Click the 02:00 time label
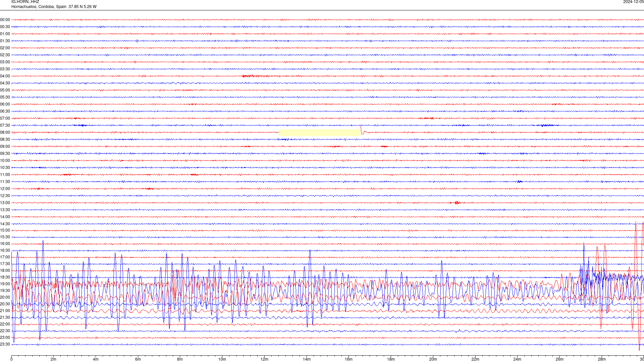 click(5, 48)
